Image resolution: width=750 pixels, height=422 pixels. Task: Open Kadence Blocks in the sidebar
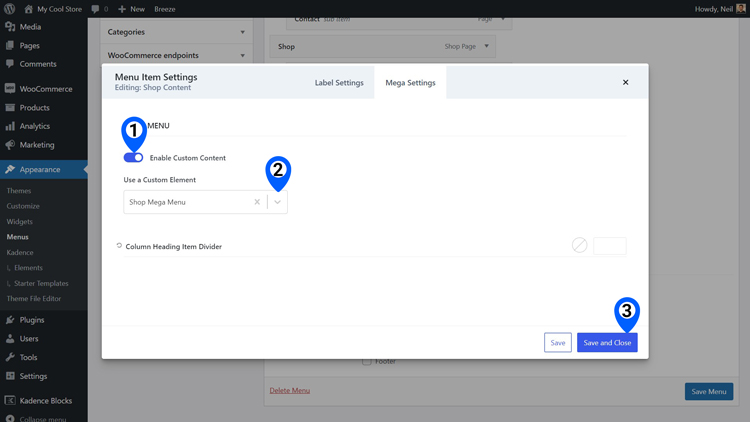click(x=44, y=401)
